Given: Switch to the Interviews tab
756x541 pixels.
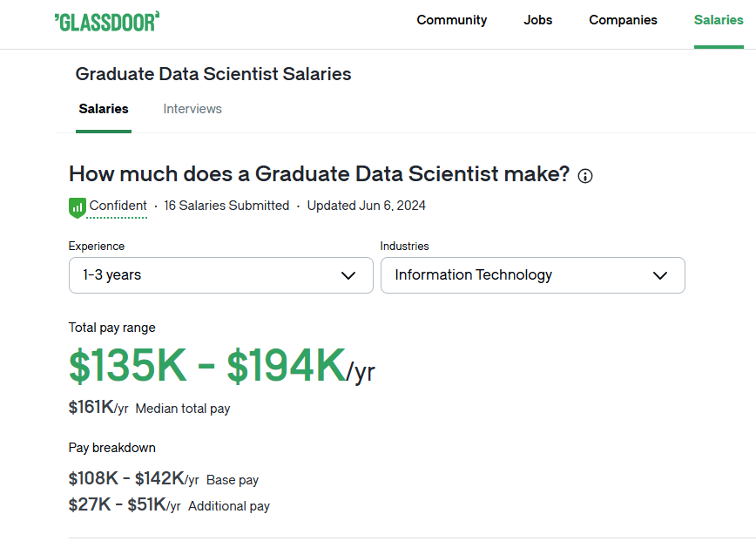Looking at the screenshot, I should (x=192, y=109).
